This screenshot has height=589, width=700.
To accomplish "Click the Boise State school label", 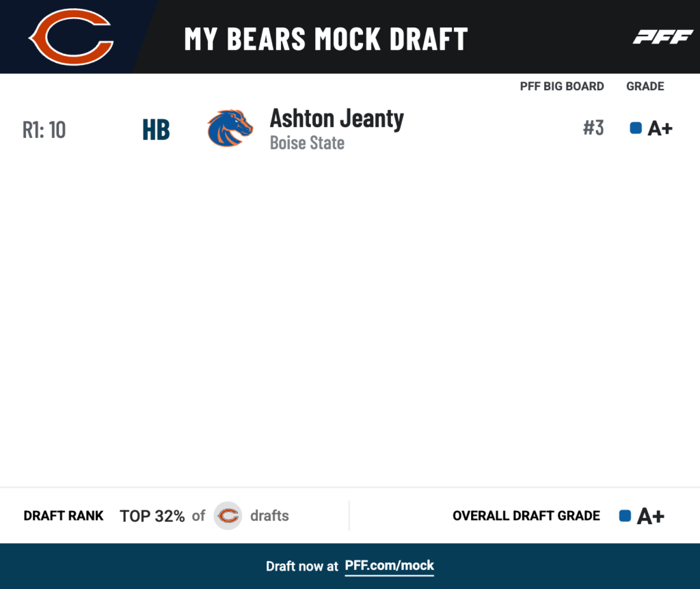I will coord(307,143).
